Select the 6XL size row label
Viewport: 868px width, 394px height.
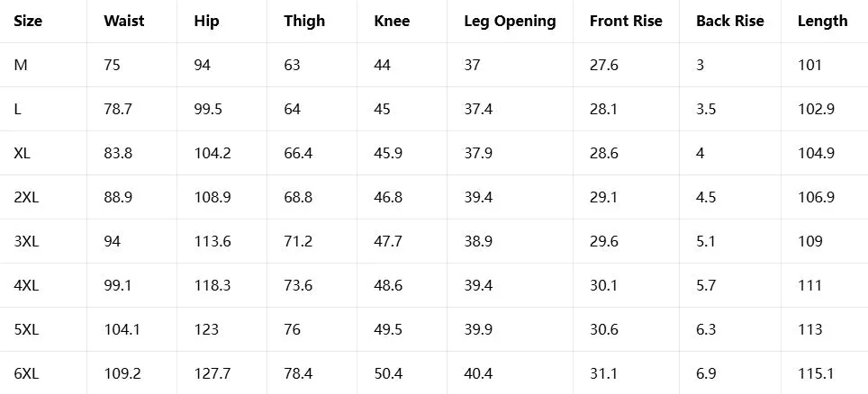(x=27, y=373)
